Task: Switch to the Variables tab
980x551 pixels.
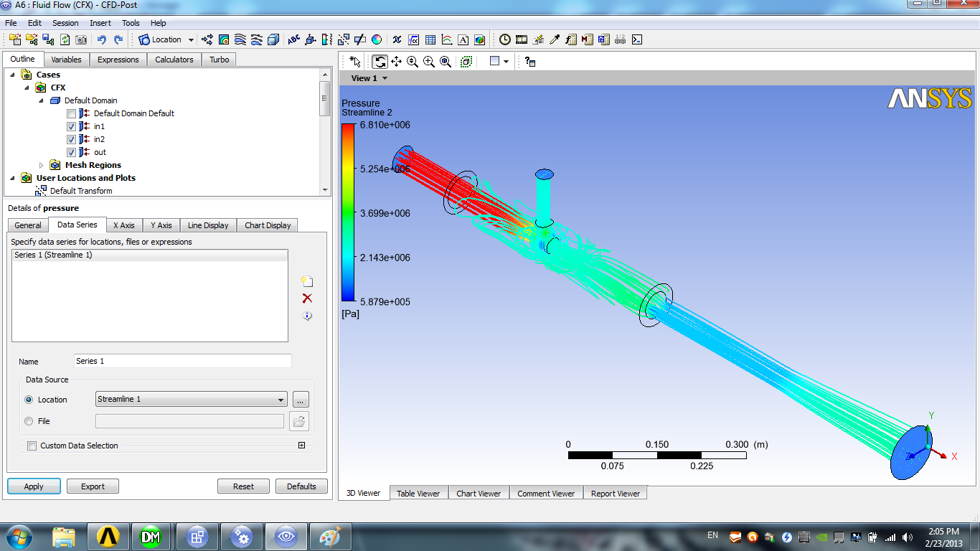Action: (67, 60)
